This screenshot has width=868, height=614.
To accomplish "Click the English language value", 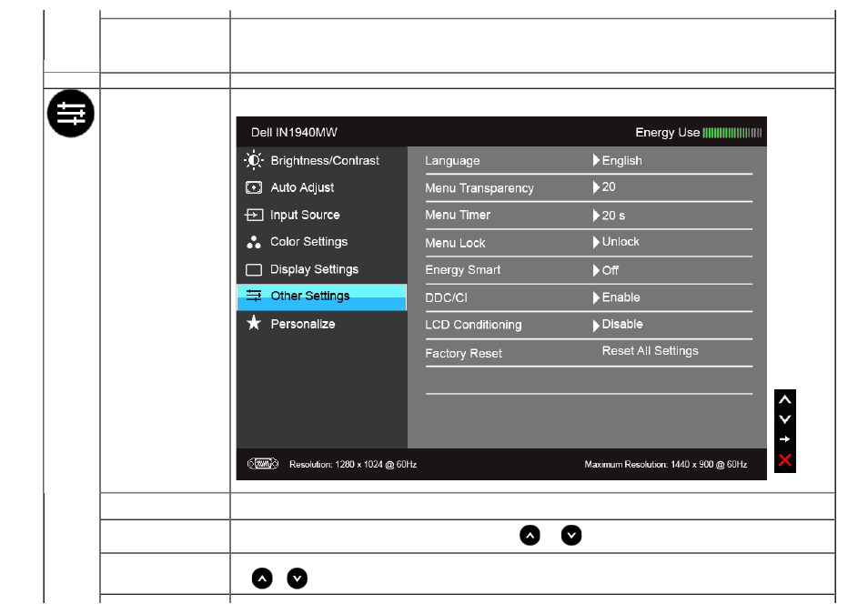I will click(x=621, y=161).
